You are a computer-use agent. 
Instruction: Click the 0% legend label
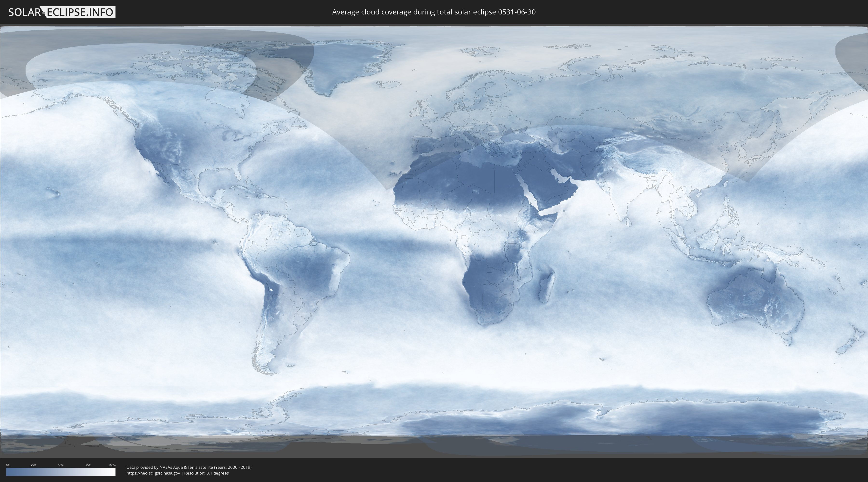tap(8, 465)
